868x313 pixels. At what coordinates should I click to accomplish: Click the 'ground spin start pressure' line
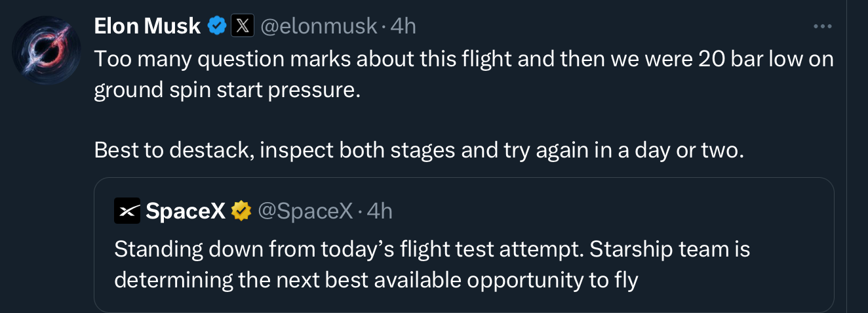pyautogui.click(x=227, y=89)
